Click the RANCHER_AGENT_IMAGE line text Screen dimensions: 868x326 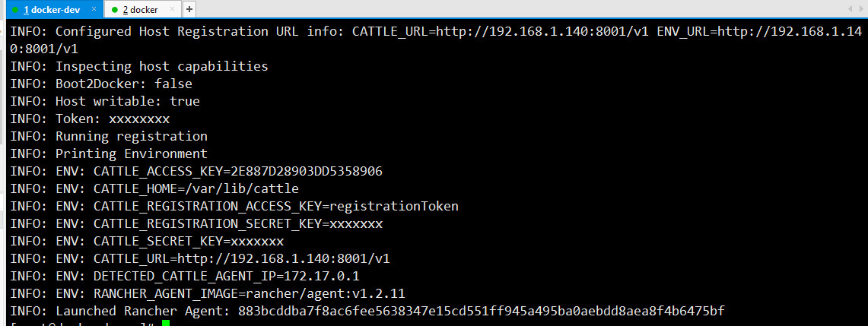(x=211, y=293)
